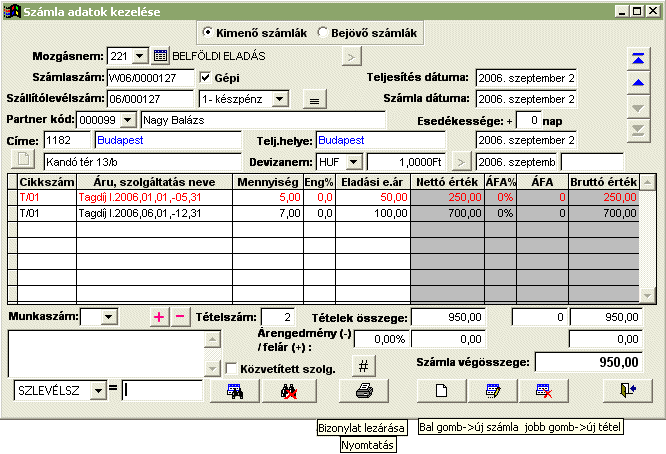Start search with the binoculars icon
Viewport: 666px width, 454px height.
(235, 391)
